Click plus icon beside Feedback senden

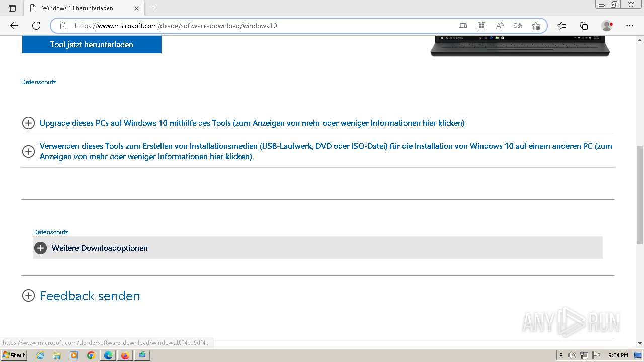(x=28, y=296)
